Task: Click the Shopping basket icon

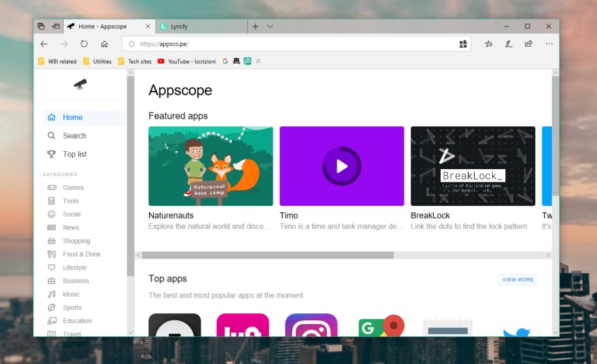Action: [x=51, y=241]
